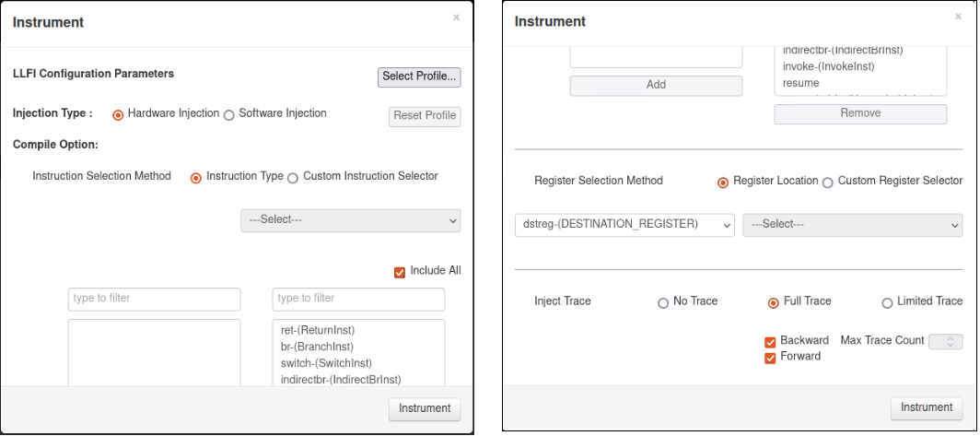Open the instruction type Select dropdown
The width and height of the screenshot is (980, 436).
(x=350, y=220)
